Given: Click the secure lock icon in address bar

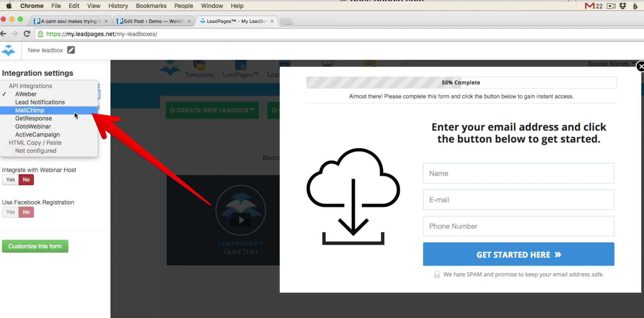Looking at the screenshot, I should tap(41, 34).
